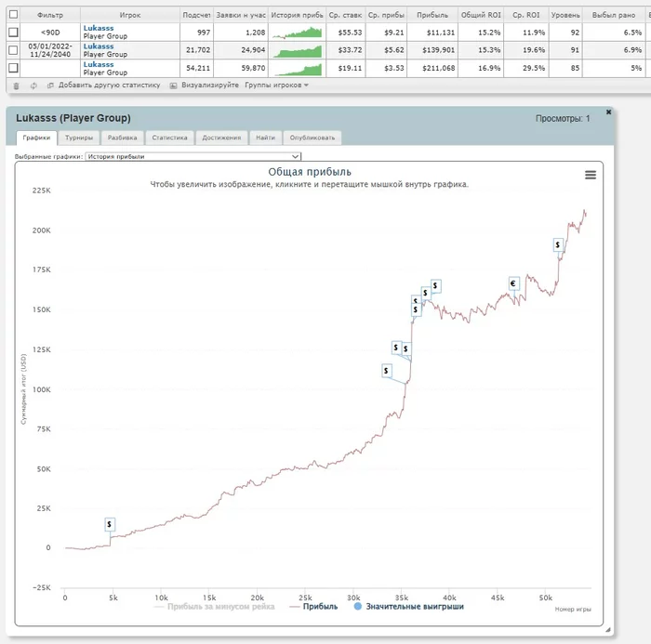Click the 'Общая прибыль' chart title
Image resolution: width=651 pixels, height=644 pixels.
[x=310, y=172]
